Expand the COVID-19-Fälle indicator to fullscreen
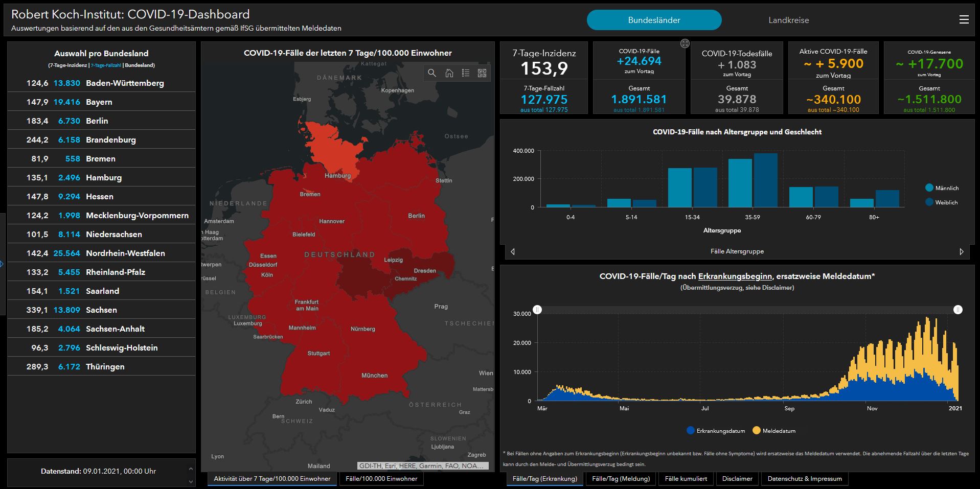 click(685, 44)
